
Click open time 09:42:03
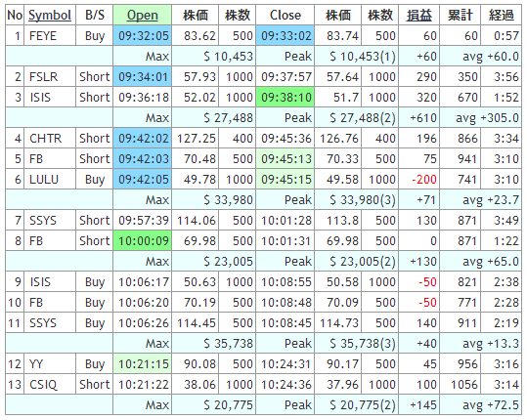pyautogui.click(x=143, y=159)
